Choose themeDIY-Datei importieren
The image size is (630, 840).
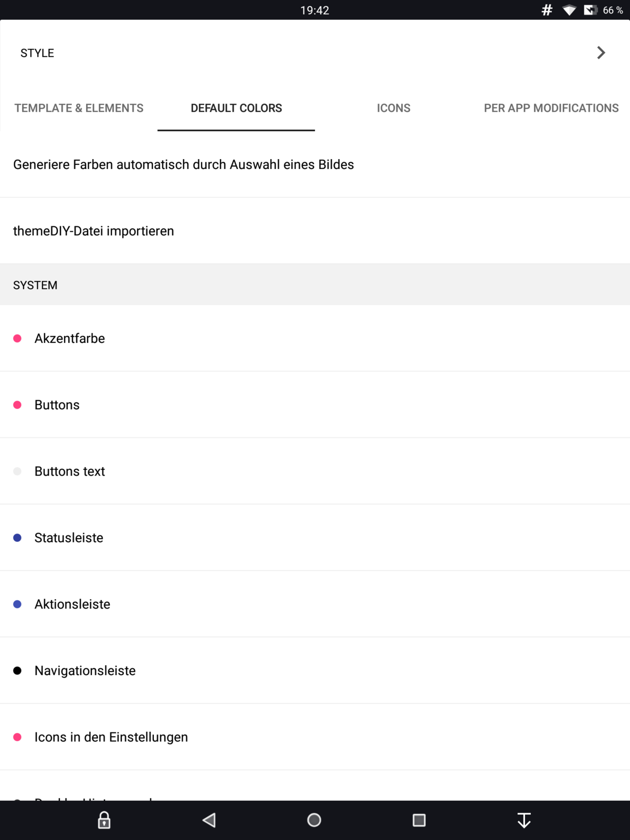[93, 231]
